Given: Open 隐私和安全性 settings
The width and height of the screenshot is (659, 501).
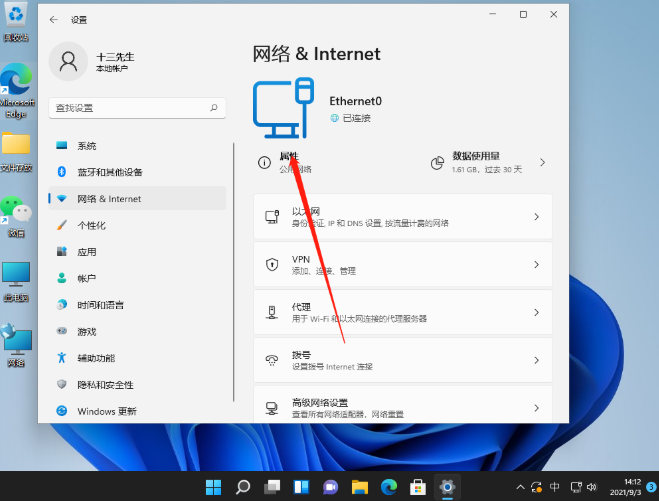Looking at the screenshot, I should [x=137, y=385].
